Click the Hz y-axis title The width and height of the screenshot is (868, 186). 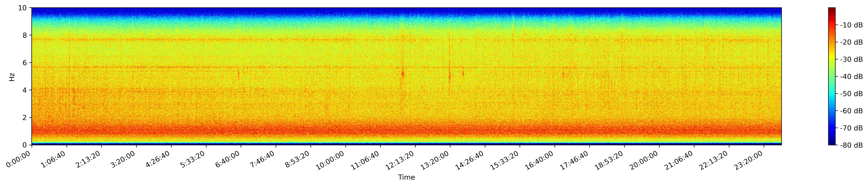(12, 77)
